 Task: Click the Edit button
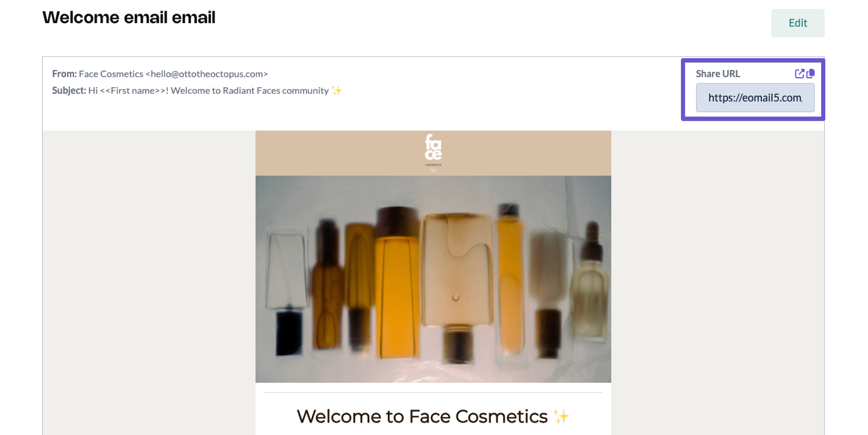coord(797,23)
